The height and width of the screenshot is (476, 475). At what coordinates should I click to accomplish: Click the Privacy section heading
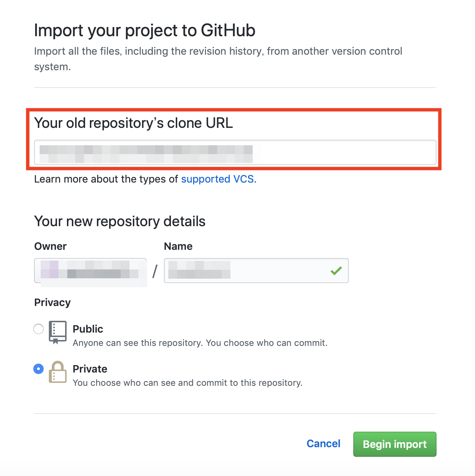[x=53, y=302]
